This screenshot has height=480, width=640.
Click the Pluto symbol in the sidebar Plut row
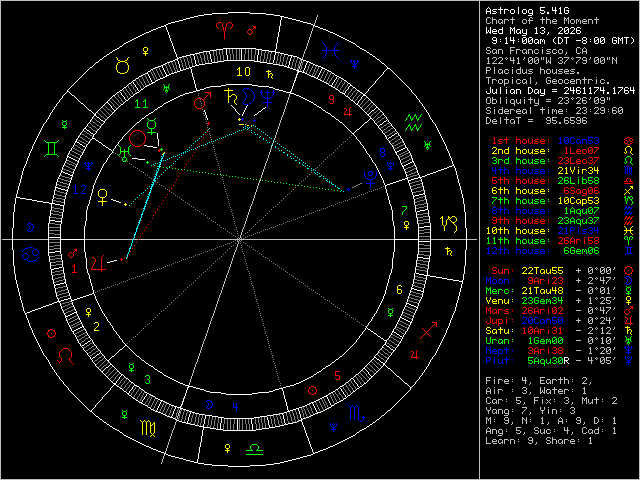tap(628, 360)
